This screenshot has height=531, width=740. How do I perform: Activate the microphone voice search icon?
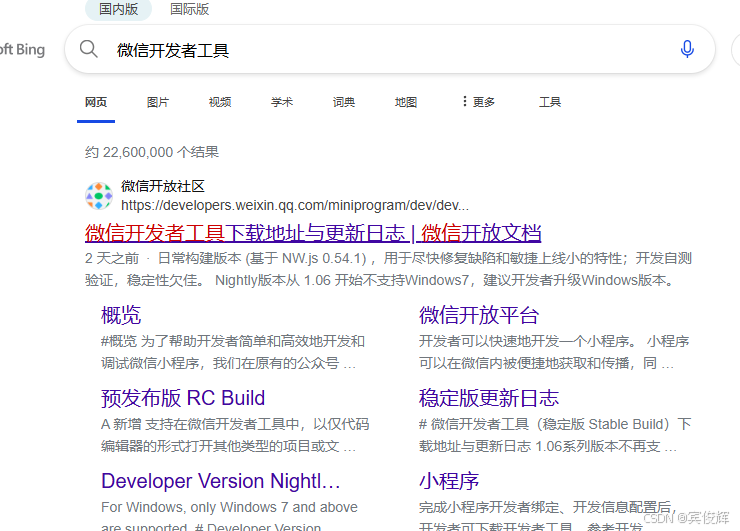click(x=687, y=49)
